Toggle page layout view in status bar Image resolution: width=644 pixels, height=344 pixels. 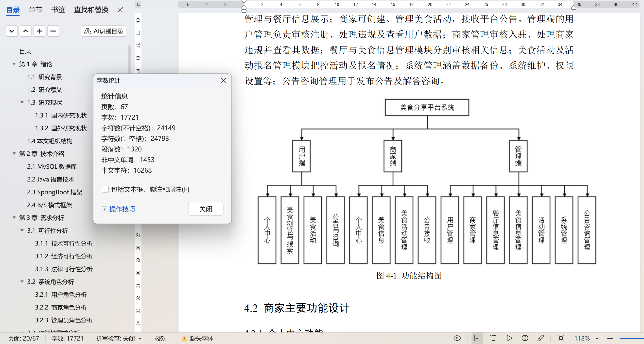[x=477, y=338]
